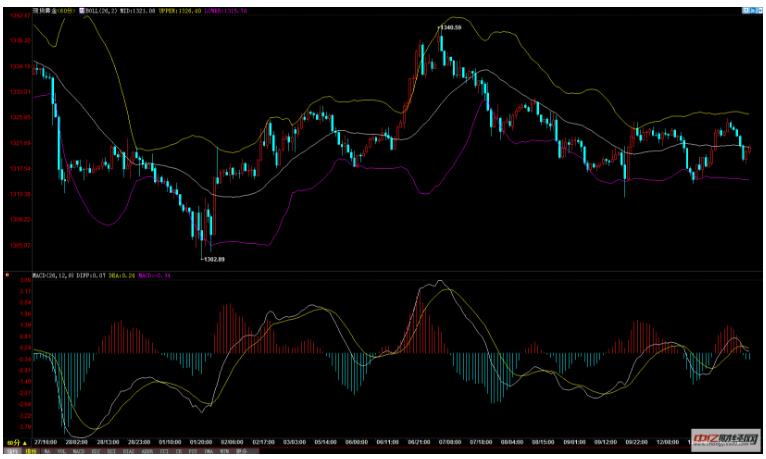
Task: Switch to the VOL indicator tab
Action: (x=62, y=452)
